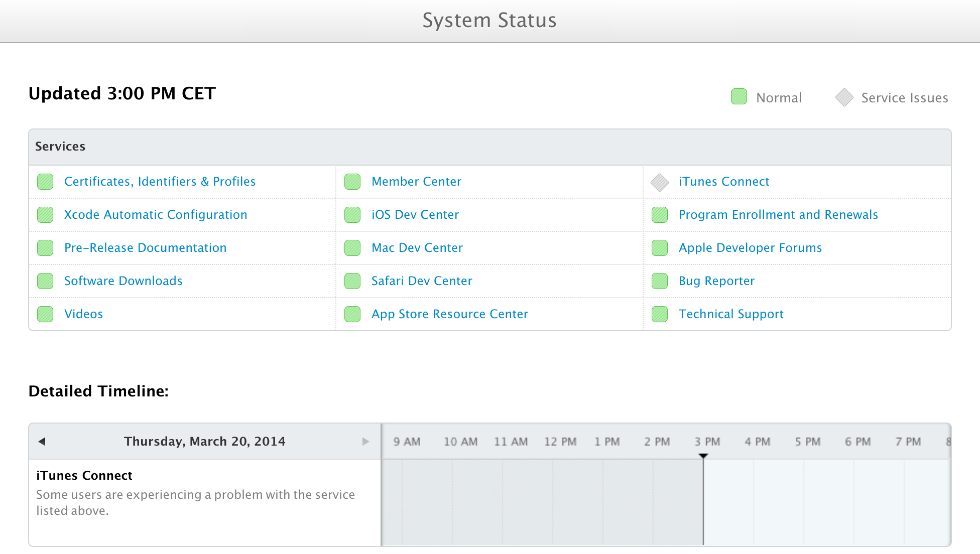Open Certificates, Identifiers & Profiles link
980x554 pixels.
(160, 182)
